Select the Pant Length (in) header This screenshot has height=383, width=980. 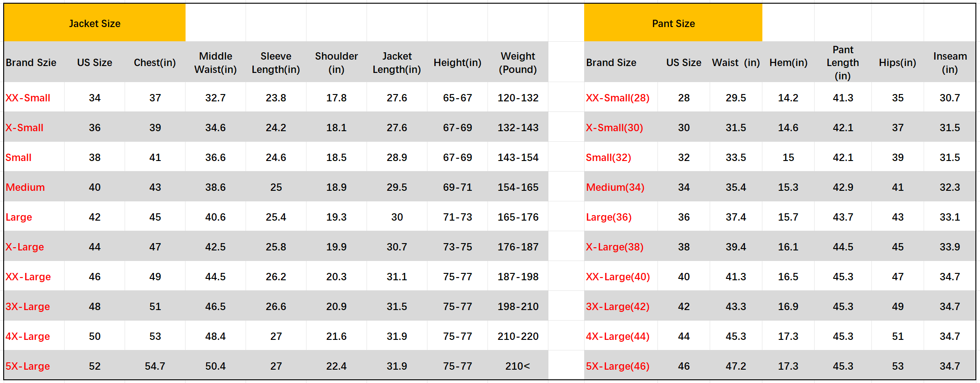click(843, 62)
